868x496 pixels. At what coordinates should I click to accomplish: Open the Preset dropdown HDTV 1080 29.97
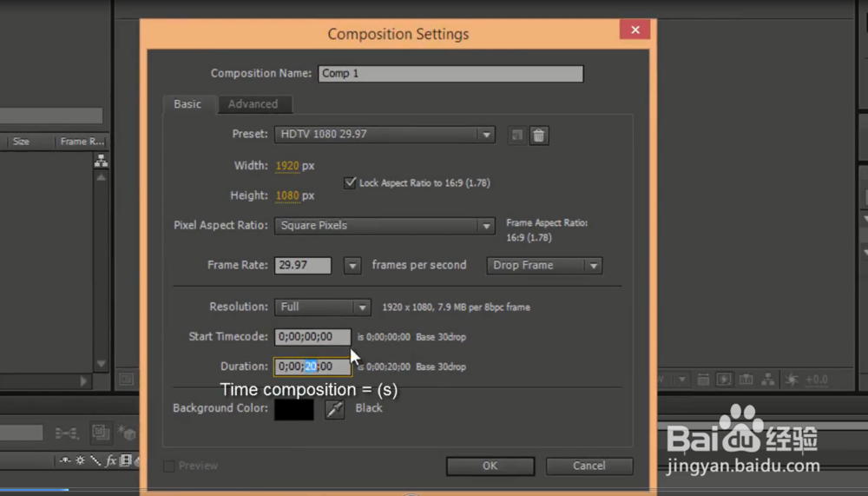(385, 134)
